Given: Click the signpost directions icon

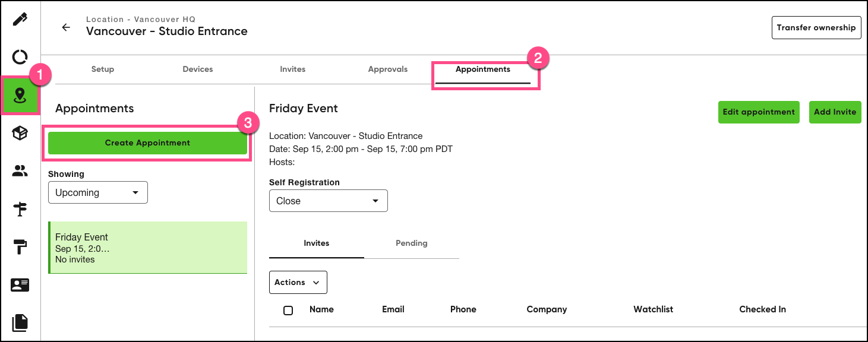Looking at the screenshot, I should [x=20, y=209].
